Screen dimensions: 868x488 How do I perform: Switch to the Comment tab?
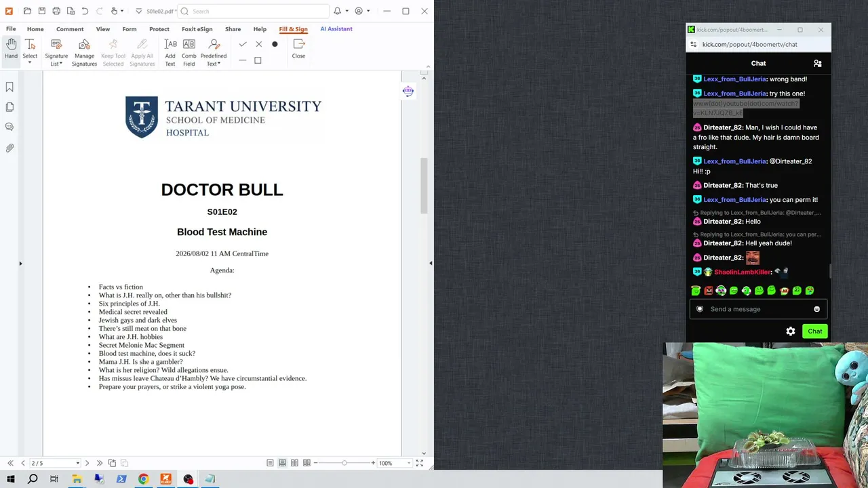tap(70, 29)
